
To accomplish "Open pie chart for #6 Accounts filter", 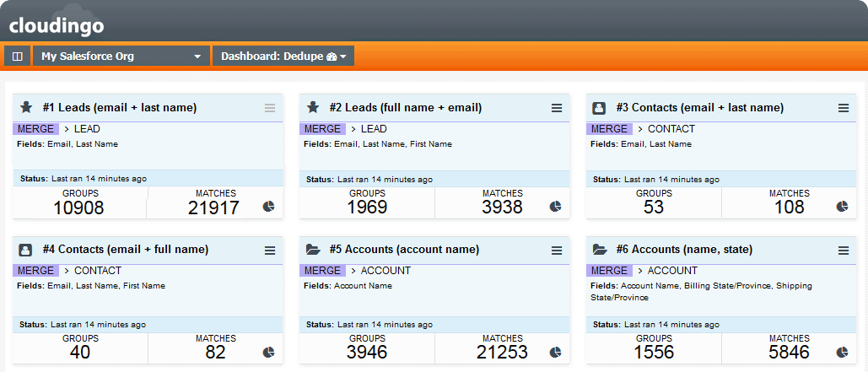I will [x=842, y=352].
